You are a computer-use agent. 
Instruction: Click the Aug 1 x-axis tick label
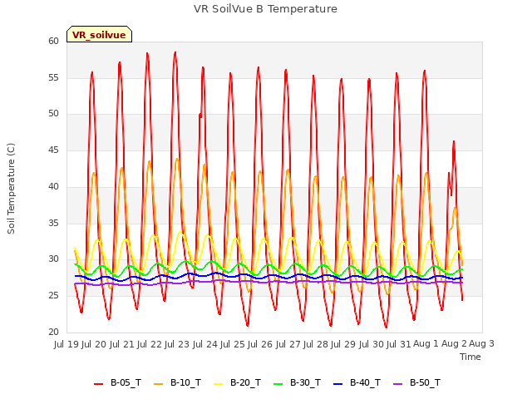[x=426, y=344]
